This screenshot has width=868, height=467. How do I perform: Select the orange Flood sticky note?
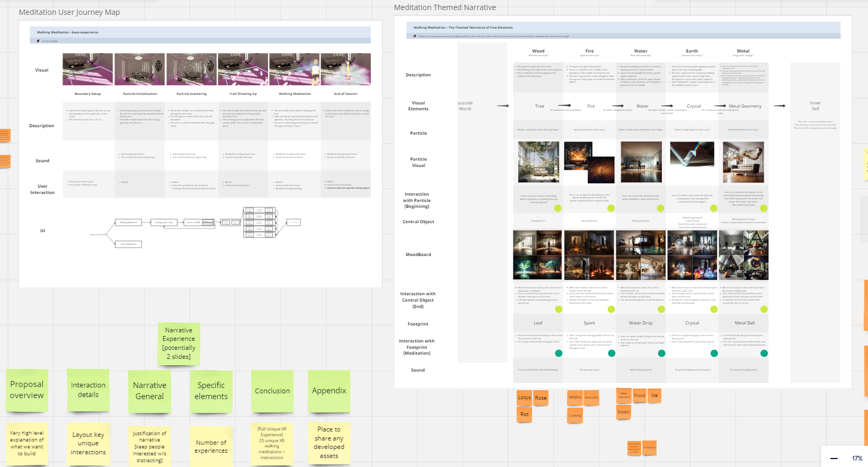(640, 395)
